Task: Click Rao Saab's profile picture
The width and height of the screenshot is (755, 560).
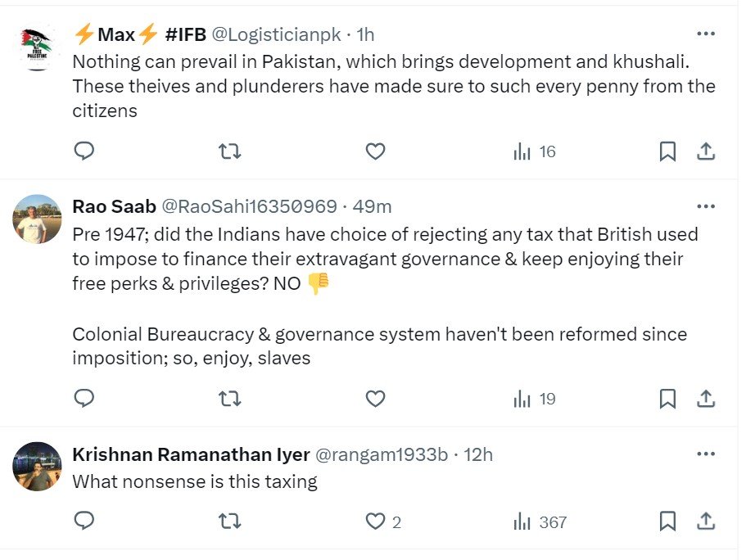Action: [x=38, y=219]
